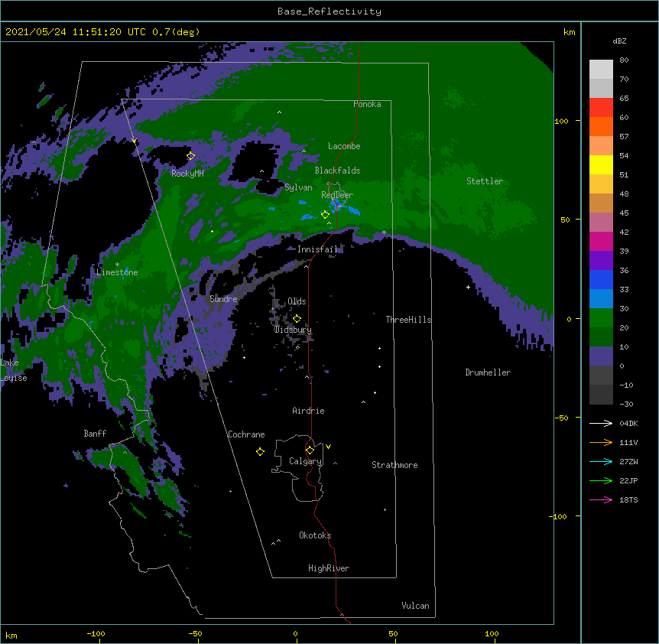Pick the dark blue 33-36 dBZ legend swatch
The width and height of the screenshot is (659, 644).
point(601,279)
